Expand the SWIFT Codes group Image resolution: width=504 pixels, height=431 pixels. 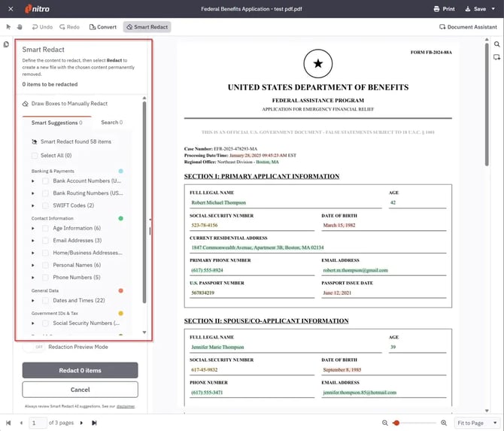[x=33, y=205]
